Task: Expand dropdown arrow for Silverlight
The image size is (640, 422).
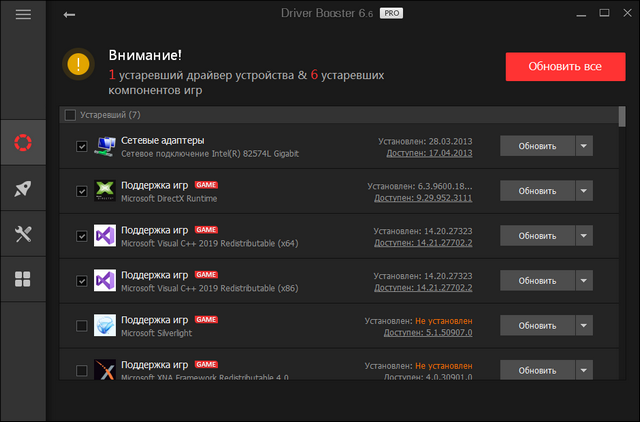Action: [584, 326]
